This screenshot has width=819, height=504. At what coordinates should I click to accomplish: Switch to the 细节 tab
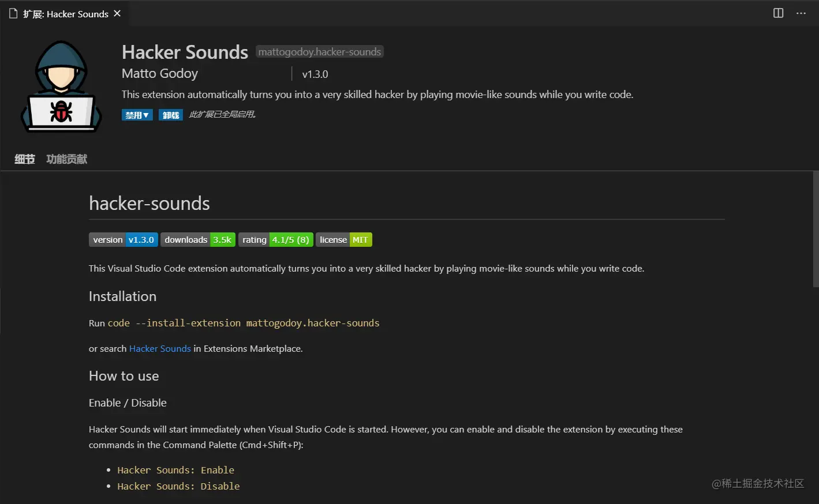pyautogui.click(x=25, y=159)
